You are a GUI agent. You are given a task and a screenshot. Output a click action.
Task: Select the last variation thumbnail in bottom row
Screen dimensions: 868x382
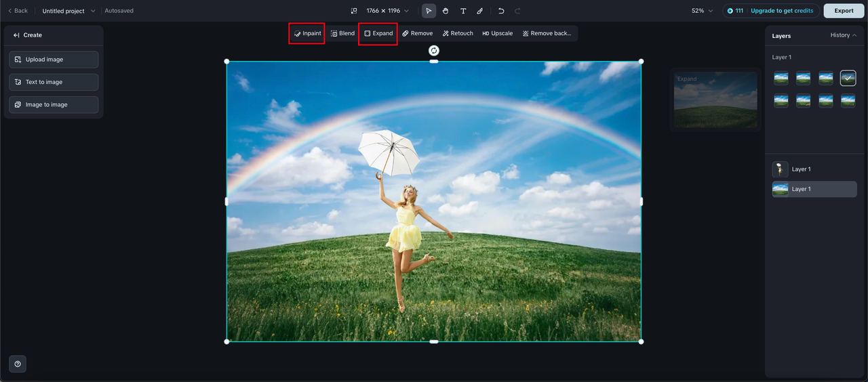coord(848,100)
